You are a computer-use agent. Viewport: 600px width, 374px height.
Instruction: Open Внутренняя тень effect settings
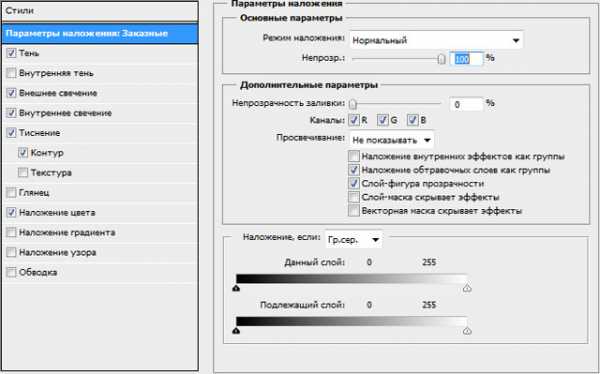tap(56, 73)
